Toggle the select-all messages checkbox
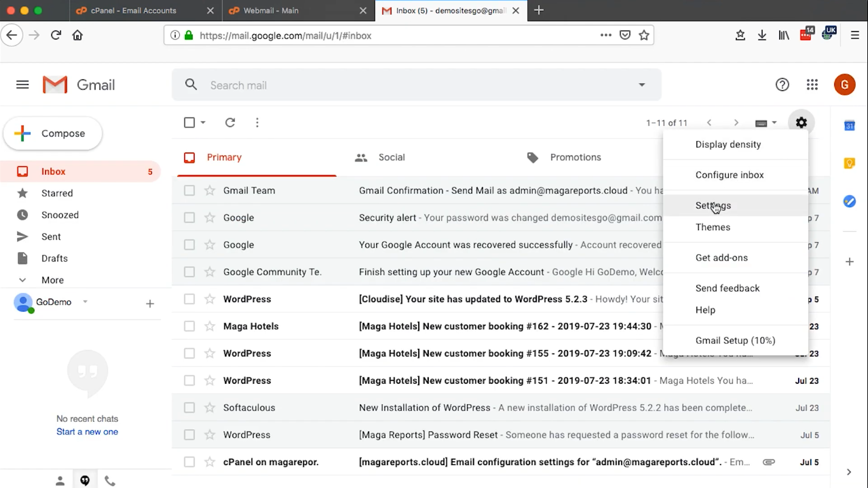Screen dimensions: 868x488 [x=189, y=123]
